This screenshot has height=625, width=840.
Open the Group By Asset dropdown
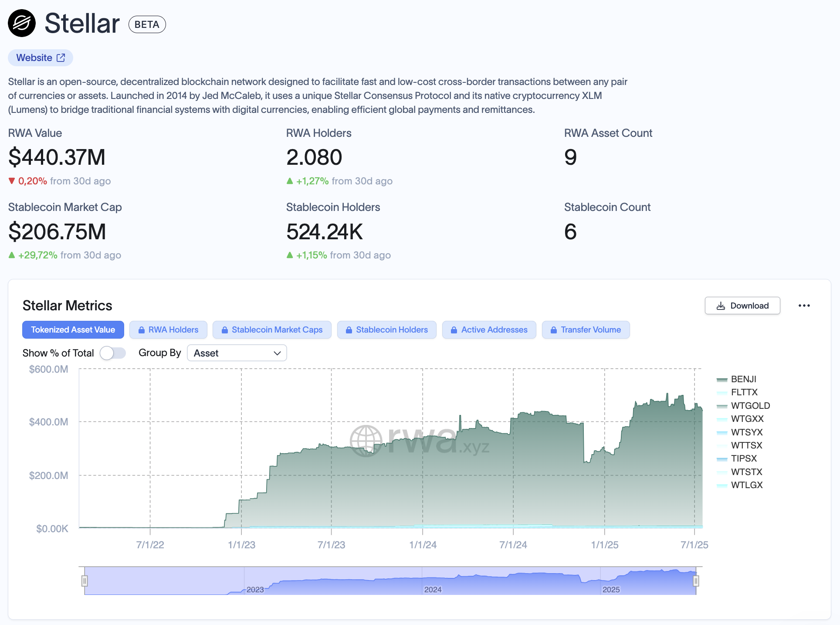pos(237,353)
